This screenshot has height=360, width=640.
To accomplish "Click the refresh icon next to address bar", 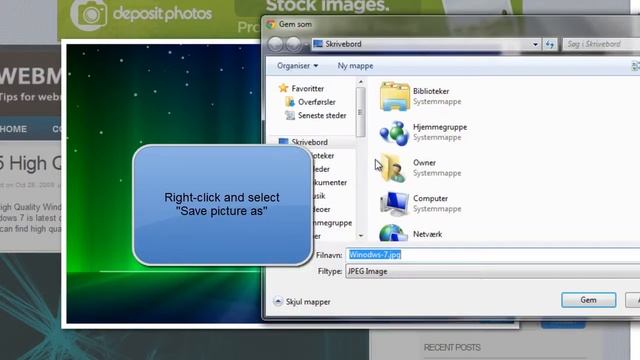I will click(550, 44).
